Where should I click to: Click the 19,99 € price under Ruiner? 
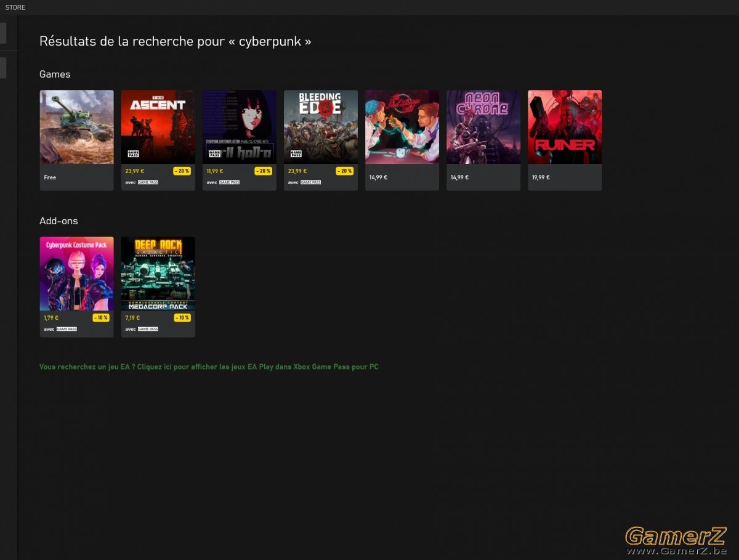tap(541, 177)
